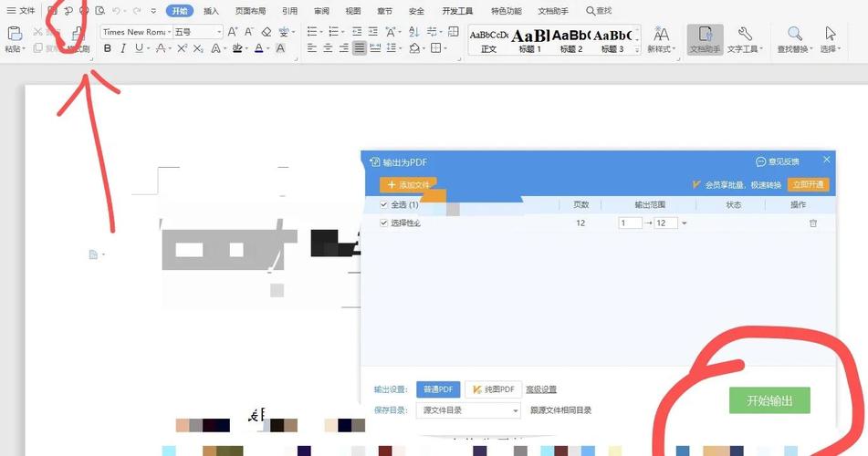Viewport: 868px width, 456px height.
Task: Click the 查找 search box in ribbon
Action: (599, 11)
